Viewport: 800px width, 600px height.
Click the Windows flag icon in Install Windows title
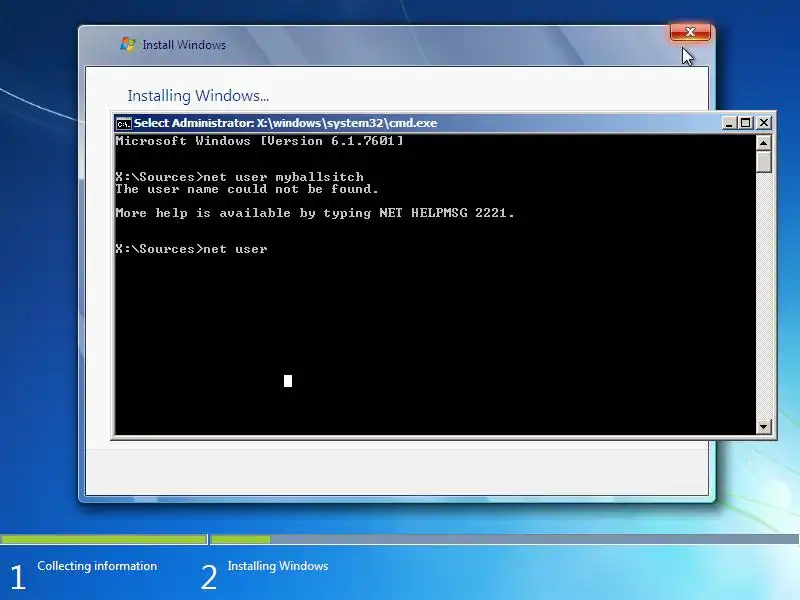[x=128, y=44]
